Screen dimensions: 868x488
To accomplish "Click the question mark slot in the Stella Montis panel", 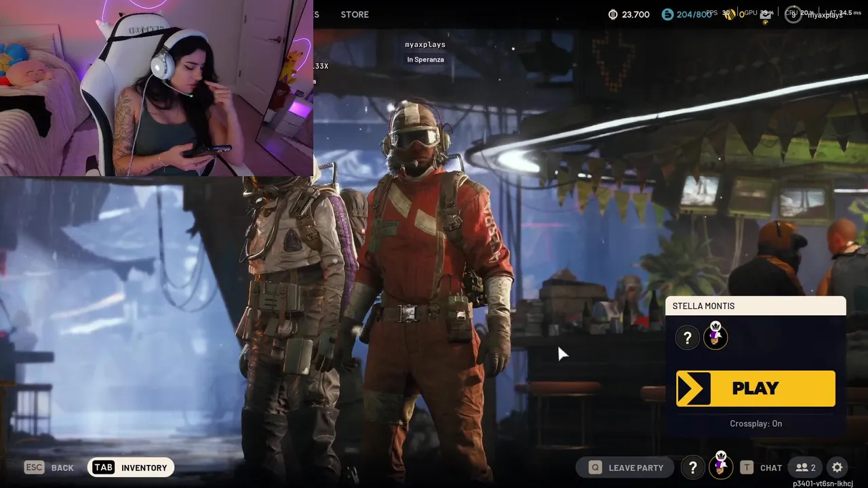I will point(687,338).
